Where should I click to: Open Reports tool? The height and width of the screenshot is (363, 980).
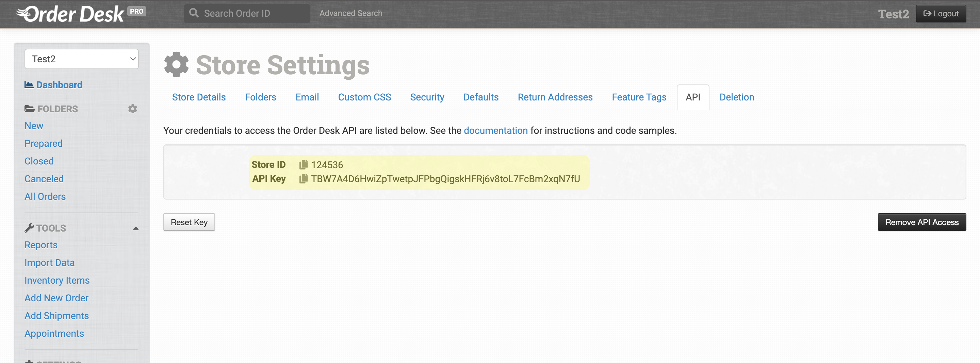coord(41,245)
